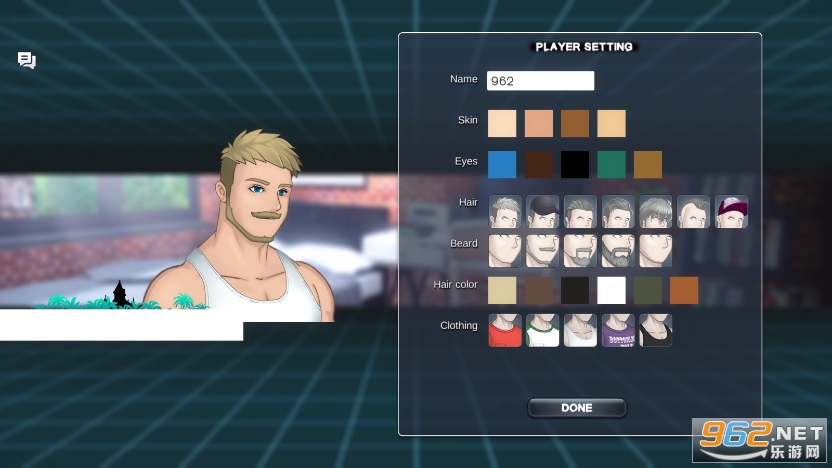Select the lightest peach skin tone
832x468 pixels.
[502, 124]
